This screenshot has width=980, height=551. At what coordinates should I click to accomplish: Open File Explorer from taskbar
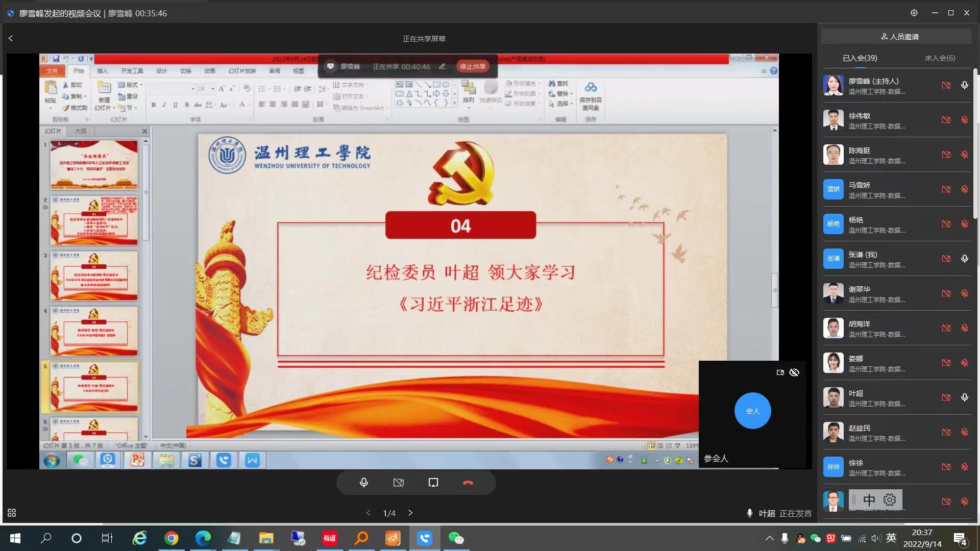pyautogui.click(x=266, y=538)
